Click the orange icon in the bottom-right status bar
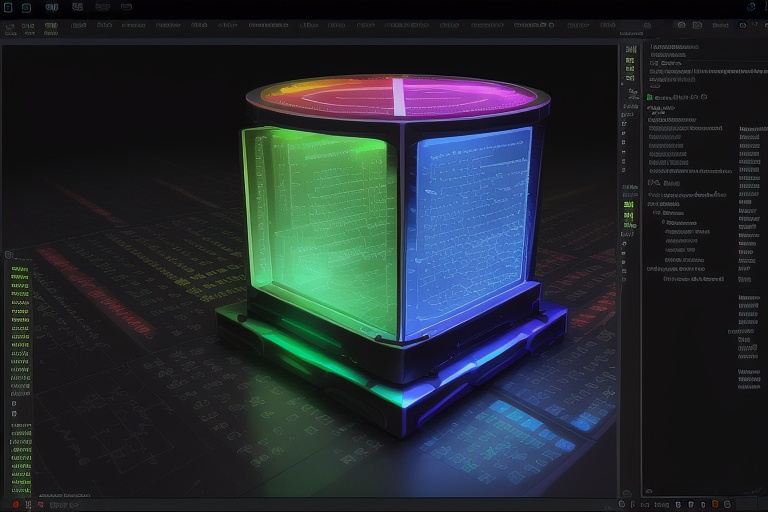This screenshot has width=768, height=512. [x=714, y=503]
